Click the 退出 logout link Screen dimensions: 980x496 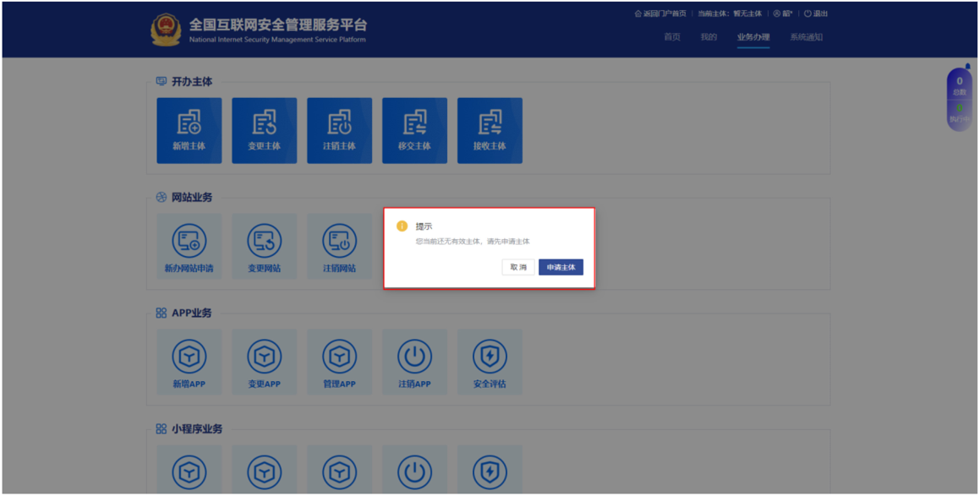pos(816,14)
